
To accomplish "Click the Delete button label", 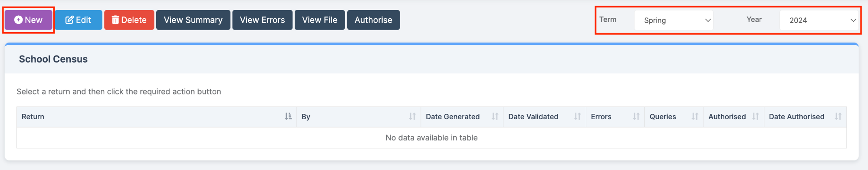I will [x=134, y=20].
